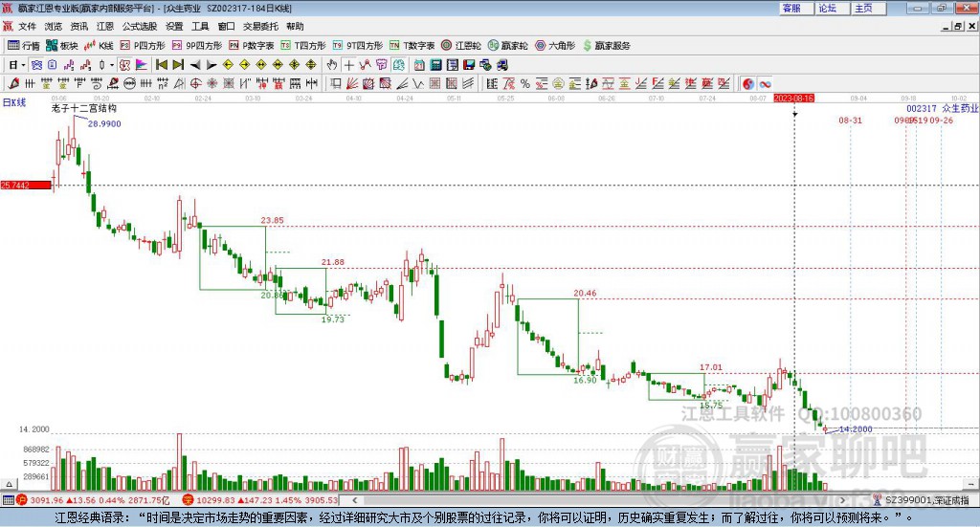Screen dimensions: 980x527
Task: Click the save floppy disk icon
Action: (469, 65)
